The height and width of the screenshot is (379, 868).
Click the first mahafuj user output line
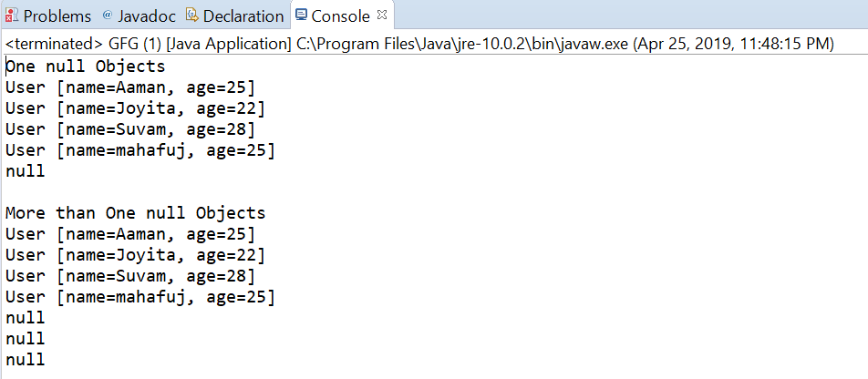[x=140, y=150]
